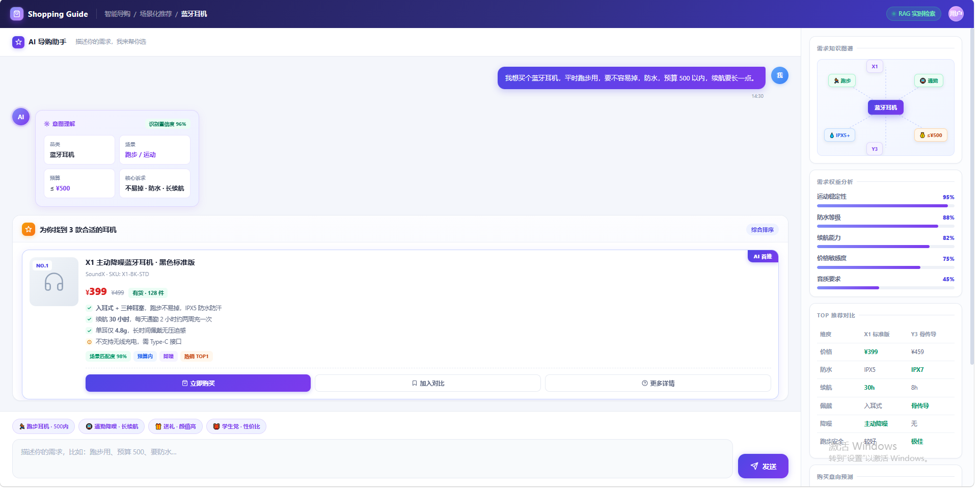
Task: Click the 通勤 node in knowledge graph
Action: [x=929, y=80]
